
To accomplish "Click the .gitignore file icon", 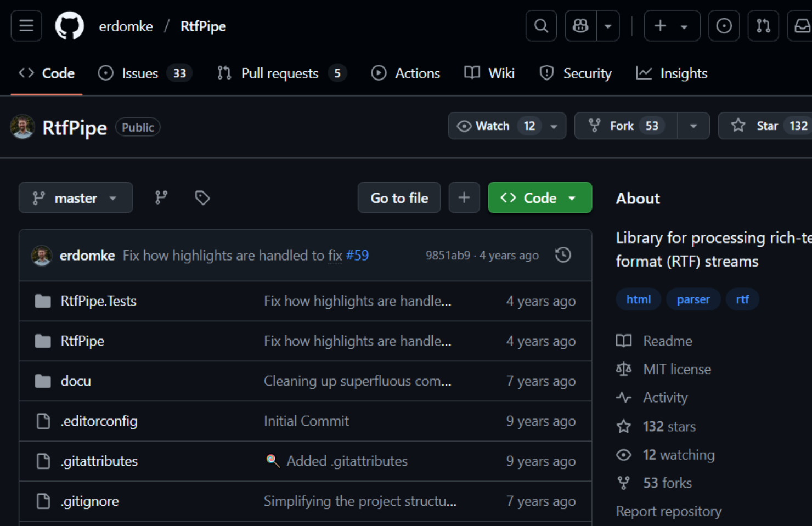I will (43, 501).
